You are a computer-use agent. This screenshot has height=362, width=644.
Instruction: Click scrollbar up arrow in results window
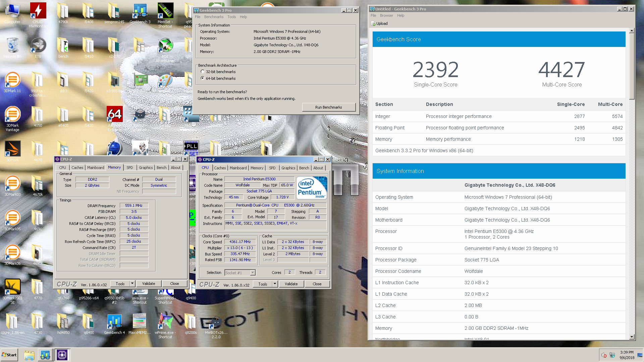[632, 31]
